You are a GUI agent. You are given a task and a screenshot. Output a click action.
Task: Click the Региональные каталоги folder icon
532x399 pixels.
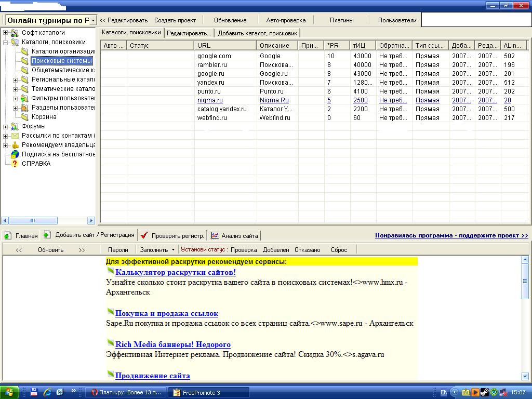(24, 79)
